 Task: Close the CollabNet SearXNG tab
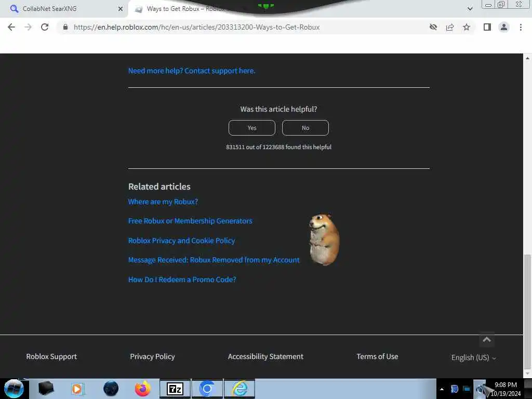coord(121,9)
